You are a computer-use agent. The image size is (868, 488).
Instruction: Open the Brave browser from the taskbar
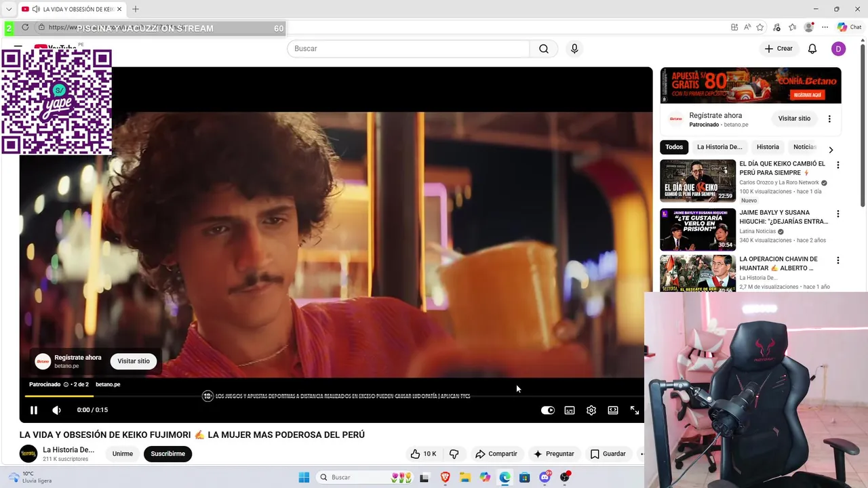coord(445,477)
